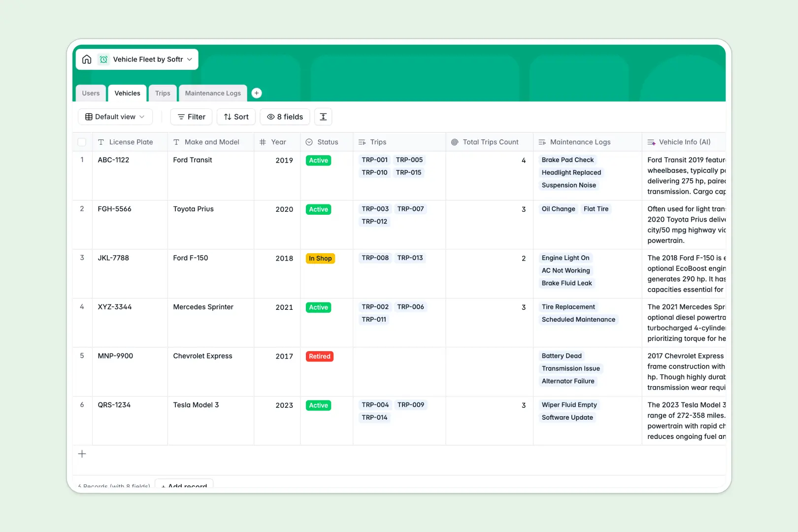Open the Maintenance Logs tab
This screenshot has width=798, height=532.
(213, 93)
